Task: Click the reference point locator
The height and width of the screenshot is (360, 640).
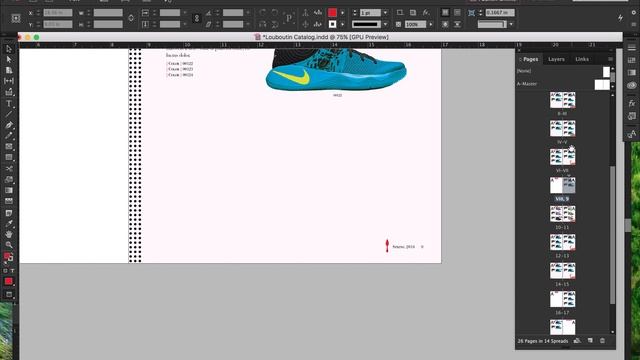Action: [x=16, y=18]
